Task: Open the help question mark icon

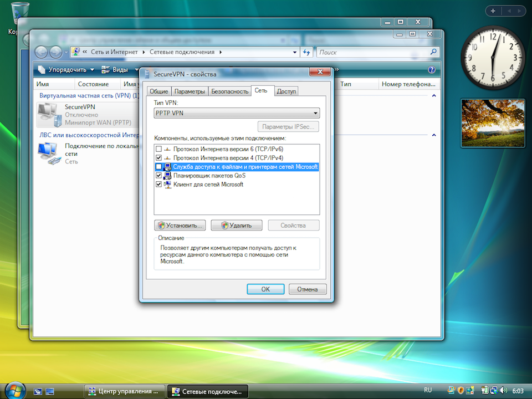Action: pyautogui.click(x=432, y=70)
